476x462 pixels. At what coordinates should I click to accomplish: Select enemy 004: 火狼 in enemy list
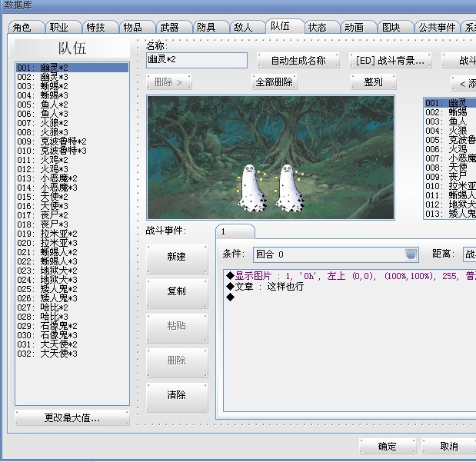click(450, 131)
